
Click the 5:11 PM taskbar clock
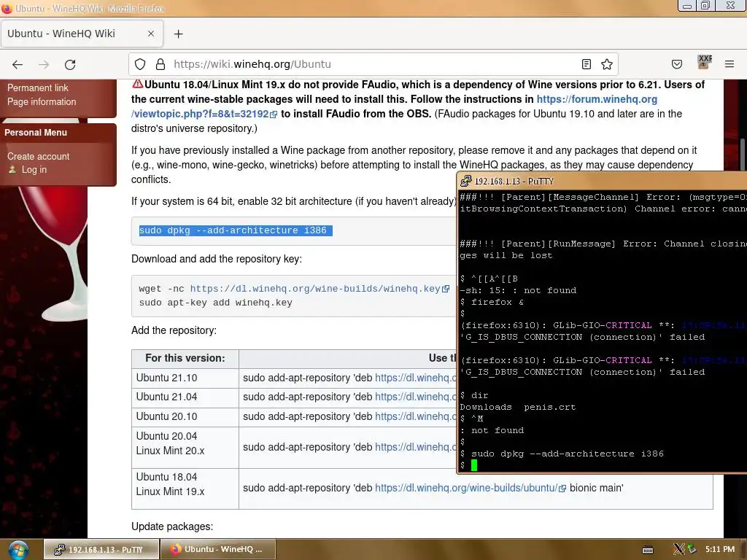point(720,549)
